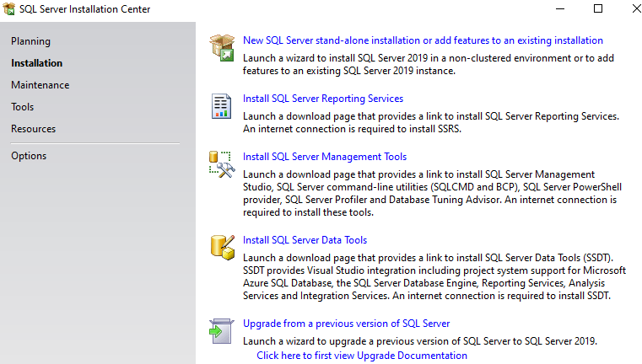Open the Planning section
The image size is (642, 364).
point(30,41)
